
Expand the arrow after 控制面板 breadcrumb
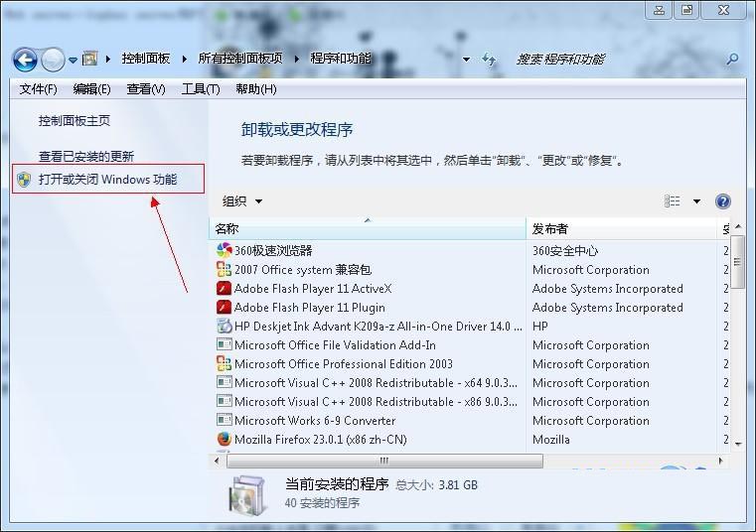click(185, 60)
